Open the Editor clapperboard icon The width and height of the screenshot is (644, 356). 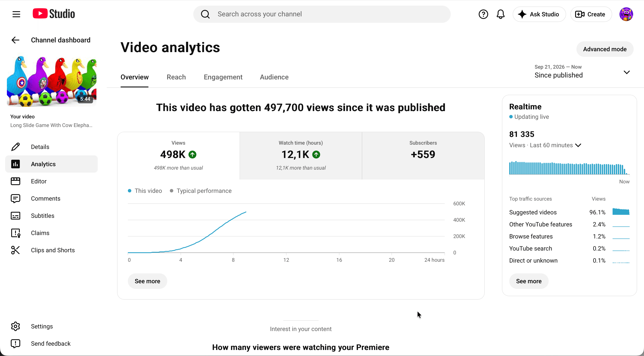click(15, 181)
